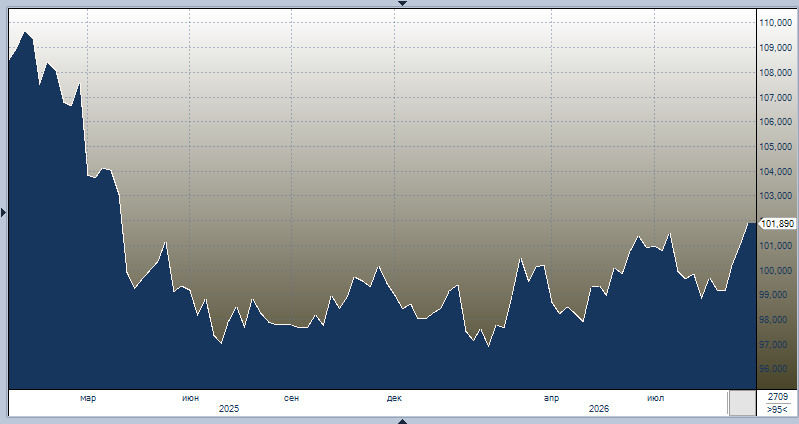The height and width of the screenshot is (424, 799).
Task: Click the 105,000 price axis label
Action: pos(776,147)
